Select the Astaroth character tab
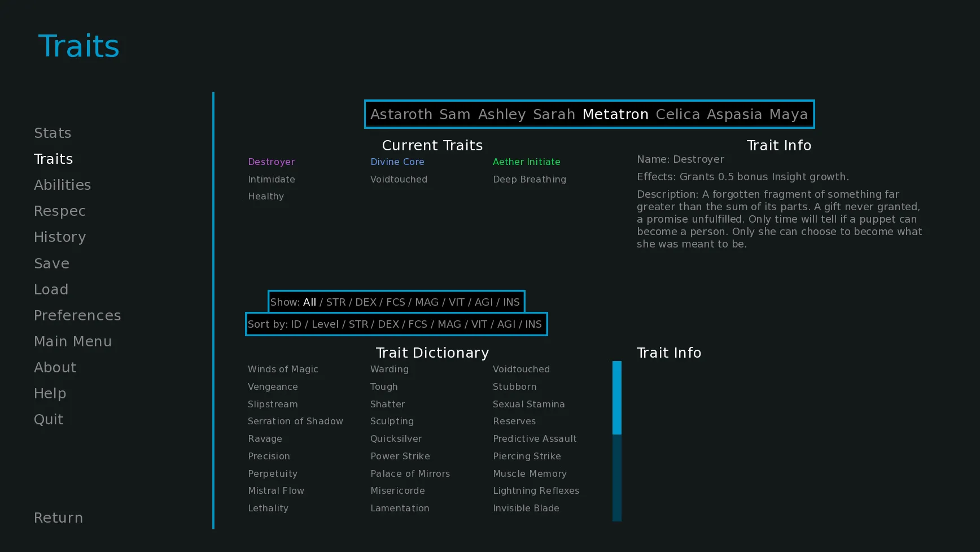Screen dimensions: 980x552 click(401, 114)
